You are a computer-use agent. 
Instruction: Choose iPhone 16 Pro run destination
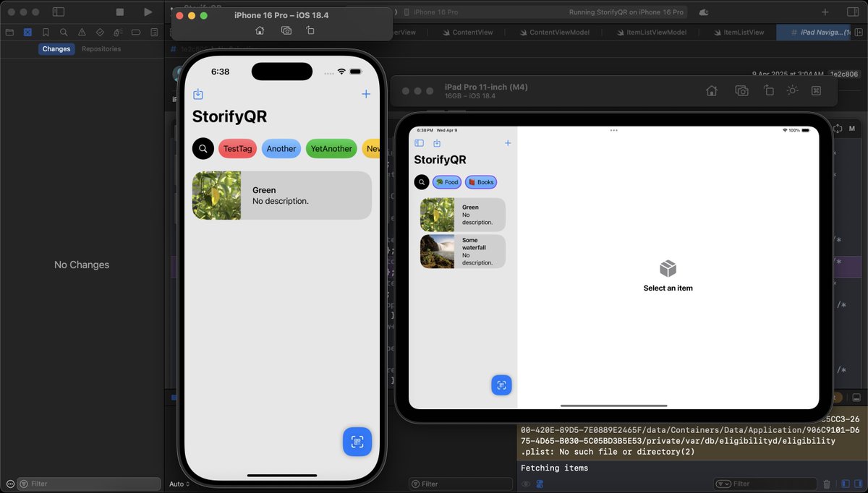point(430,12)
